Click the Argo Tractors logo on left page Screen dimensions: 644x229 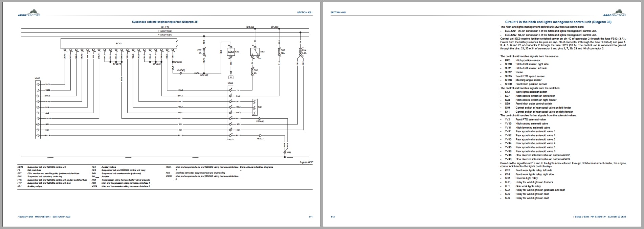pos(29,13)
